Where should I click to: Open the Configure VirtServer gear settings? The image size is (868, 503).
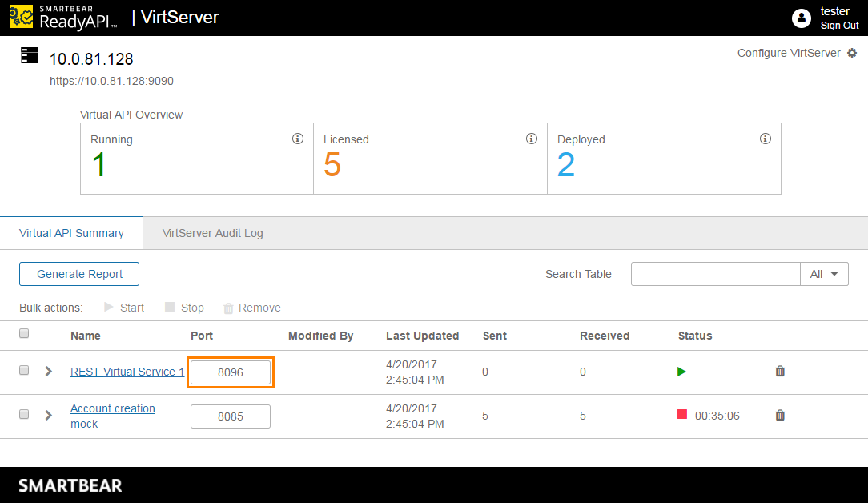852,53
